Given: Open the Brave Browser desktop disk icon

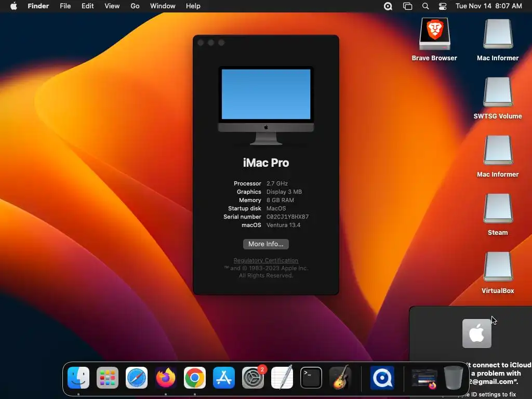Looking at the screenshot, I should click(x=435, y=34).
